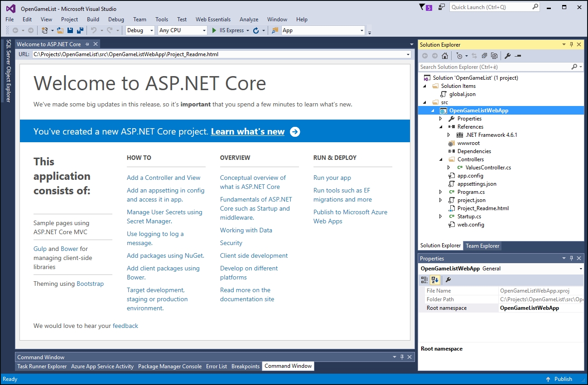The image size is (588, 385).
Task: Click the Show All Files icon
Action: pyautogui.click(x=494, y=56)
